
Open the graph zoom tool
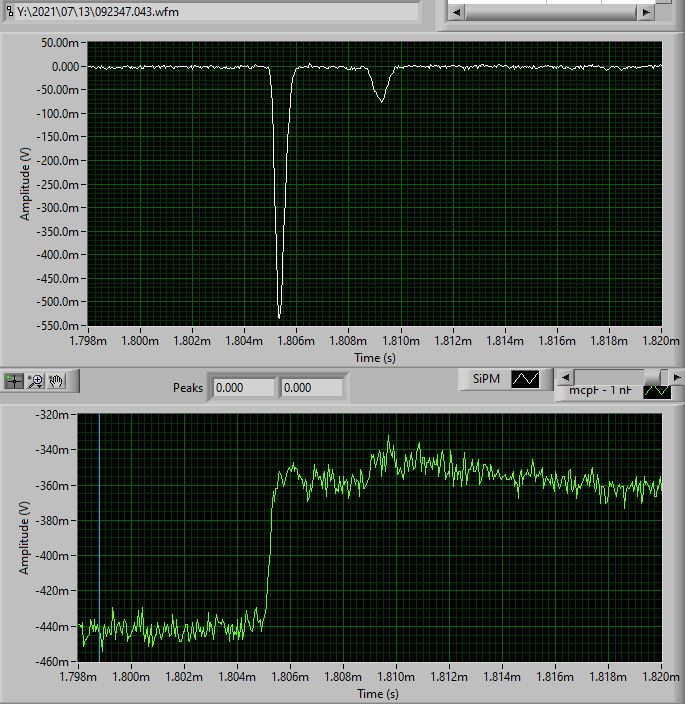(35, 381)
